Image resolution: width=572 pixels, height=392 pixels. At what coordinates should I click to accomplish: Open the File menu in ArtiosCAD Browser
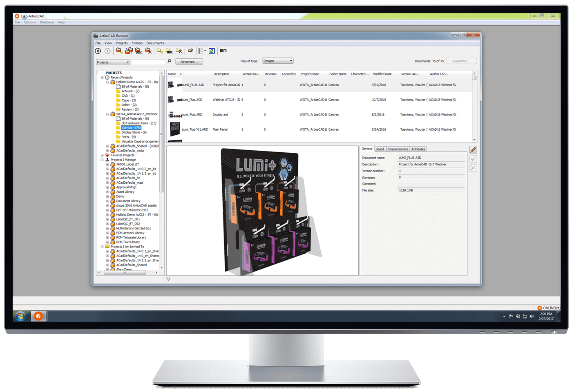98,43
